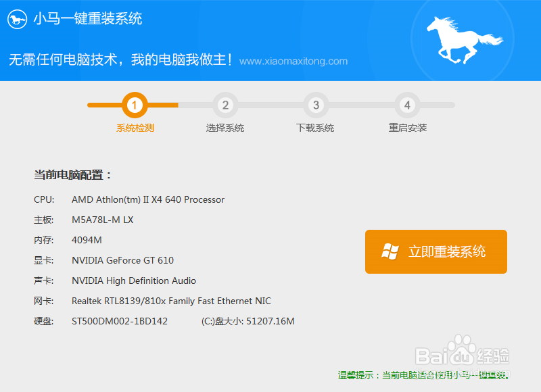541x392 pixels.
Task: Click the 网卡: label
Action: pos(43,301)
